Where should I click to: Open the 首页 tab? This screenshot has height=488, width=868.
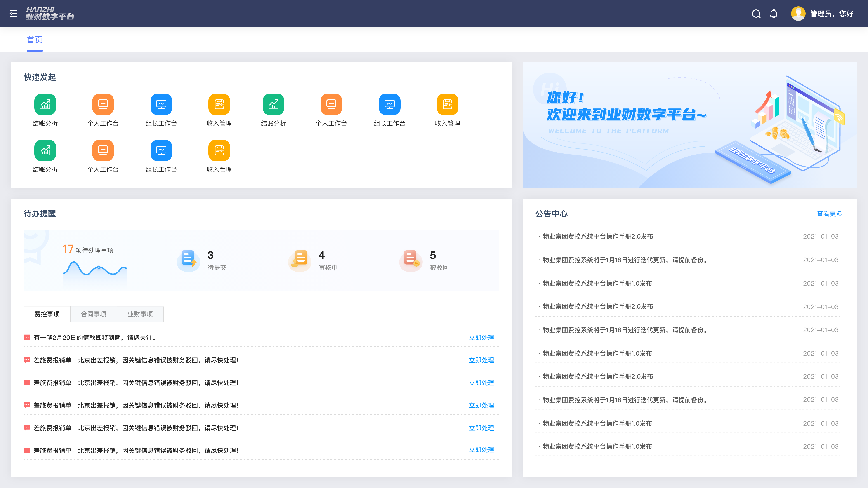pos(35,40)
